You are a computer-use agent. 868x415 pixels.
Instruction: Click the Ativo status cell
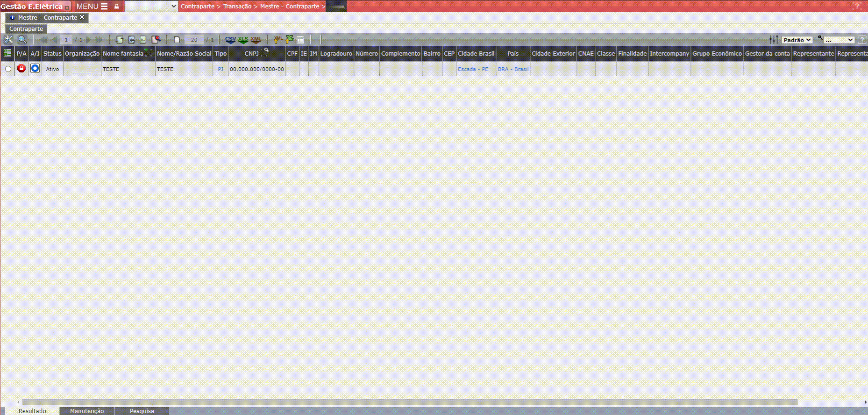tap(52, 69)
